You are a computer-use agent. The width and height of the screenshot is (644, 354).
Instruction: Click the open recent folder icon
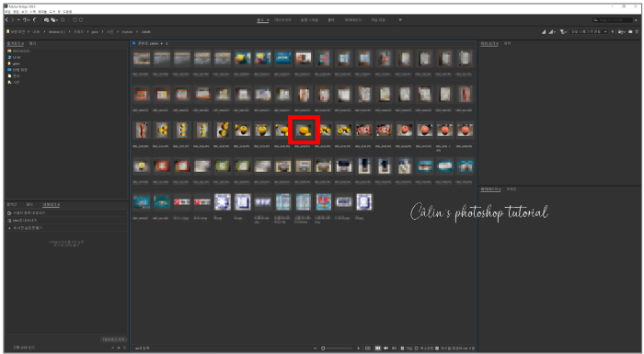(621, 31)
